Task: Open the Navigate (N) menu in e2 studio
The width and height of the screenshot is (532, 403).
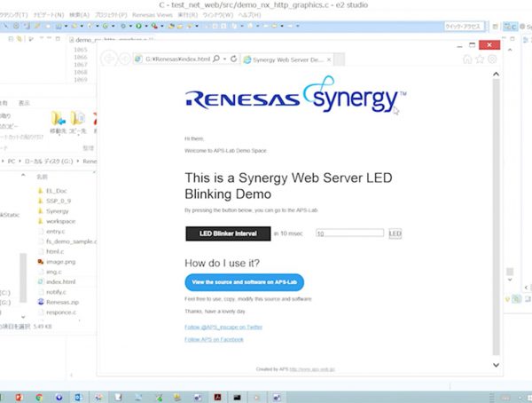Action: [x=48, y=15]
